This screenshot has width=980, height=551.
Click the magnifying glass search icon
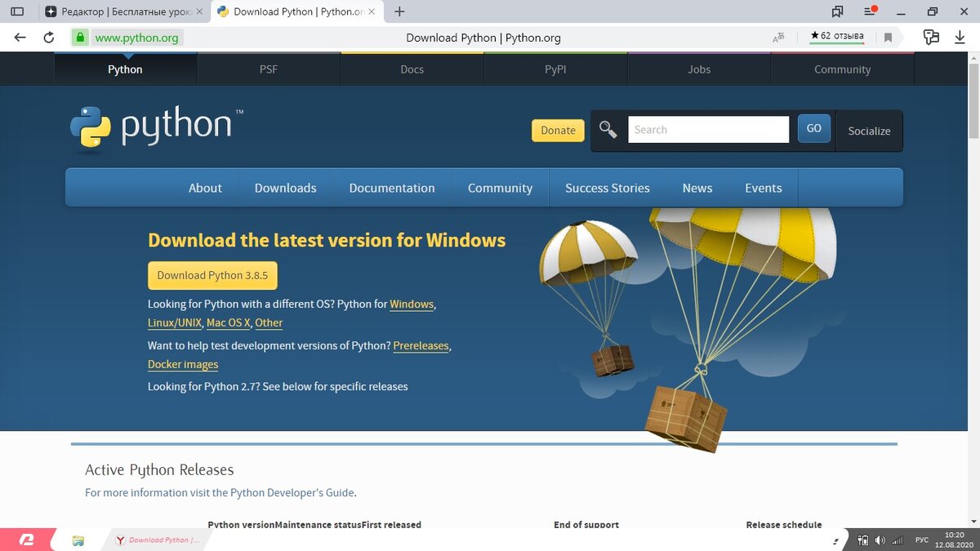tap(608, 130)
